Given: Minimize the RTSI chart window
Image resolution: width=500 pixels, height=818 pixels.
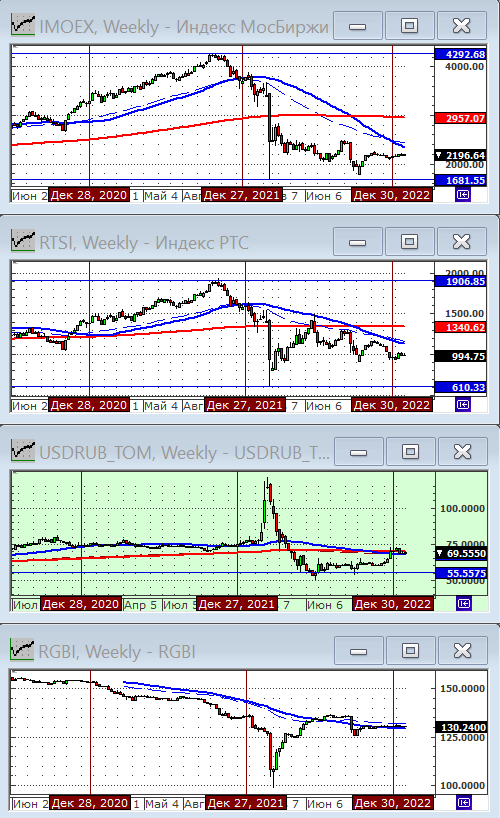Looking at the screenshot, I should [358, 242].
